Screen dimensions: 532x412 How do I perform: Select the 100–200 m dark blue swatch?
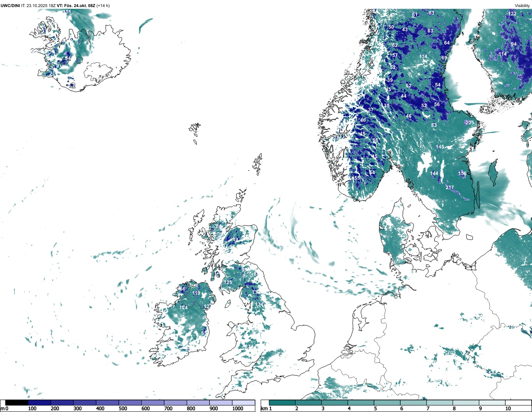(39, 402)
